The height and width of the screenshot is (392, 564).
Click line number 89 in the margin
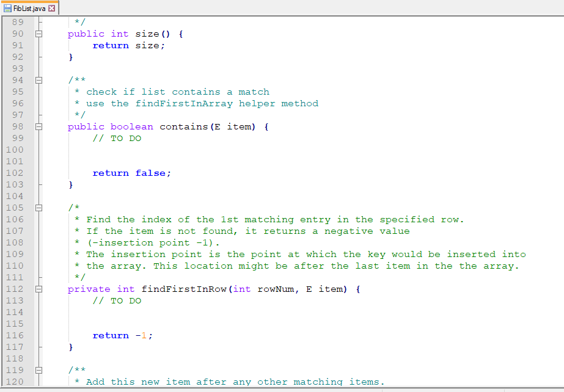coord(18,22)
